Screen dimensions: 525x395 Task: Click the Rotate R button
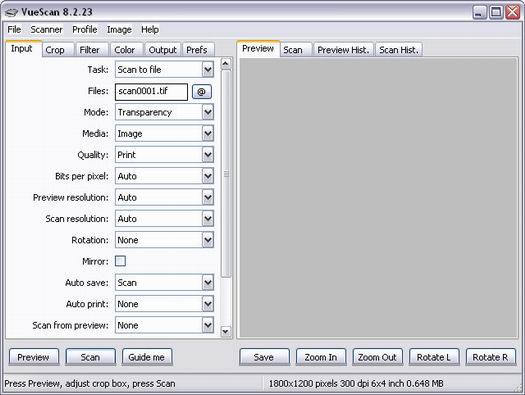click(491, 357)
